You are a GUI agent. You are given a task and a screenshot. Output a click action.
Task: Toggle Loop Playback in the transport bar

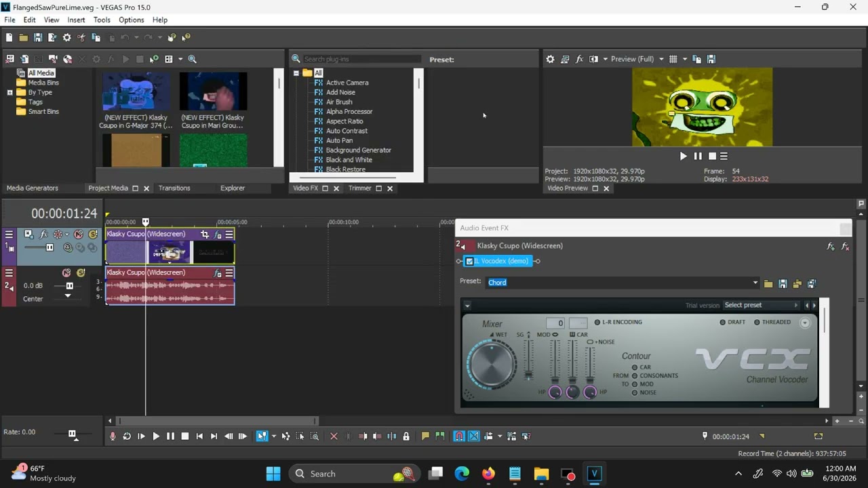click(127, 436)
